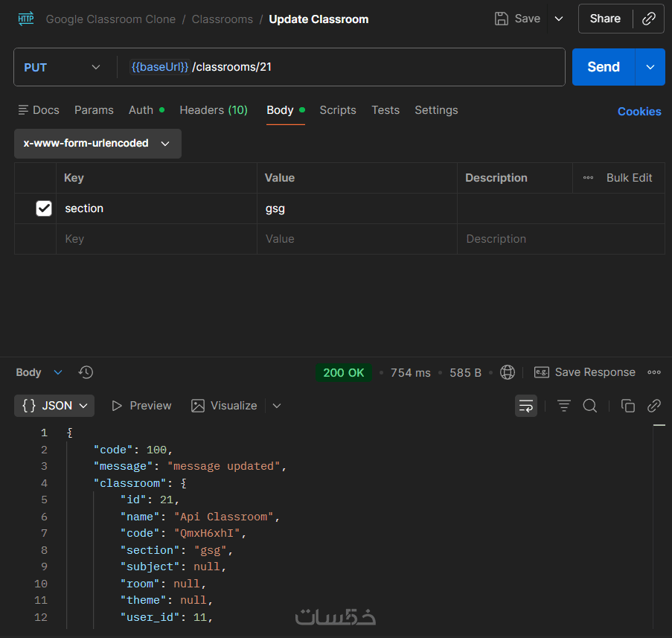Open response Body section dropdown
Image resolution: width=672 pixels, height=638 pixels.
(39, 372)
